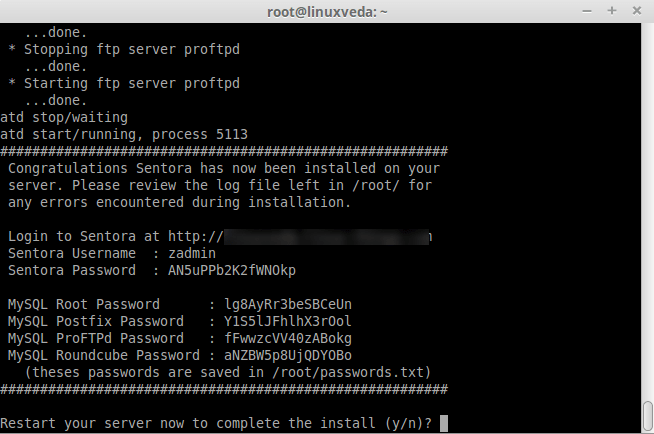Click the "Congratulations Sentora" message line

[x=222, y=168]
